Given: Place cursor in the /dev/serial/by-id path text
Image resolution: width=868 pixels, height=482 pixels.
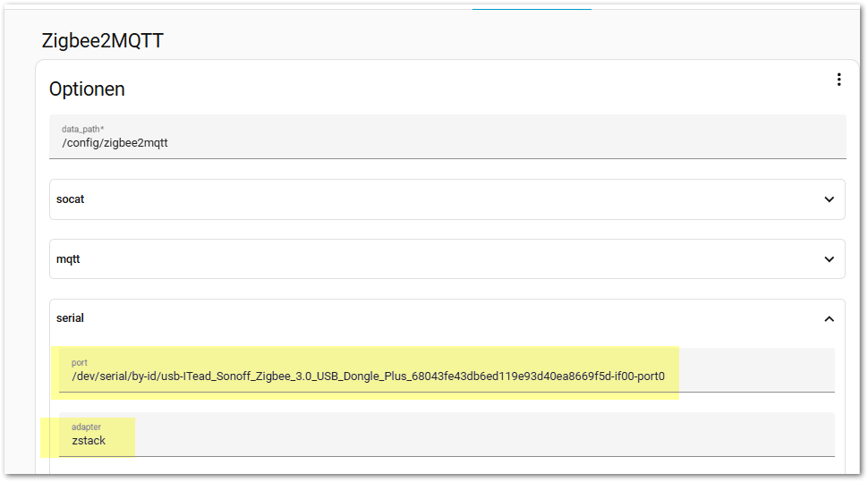Looking at the screenshot, I should click(x=368, y=376).
